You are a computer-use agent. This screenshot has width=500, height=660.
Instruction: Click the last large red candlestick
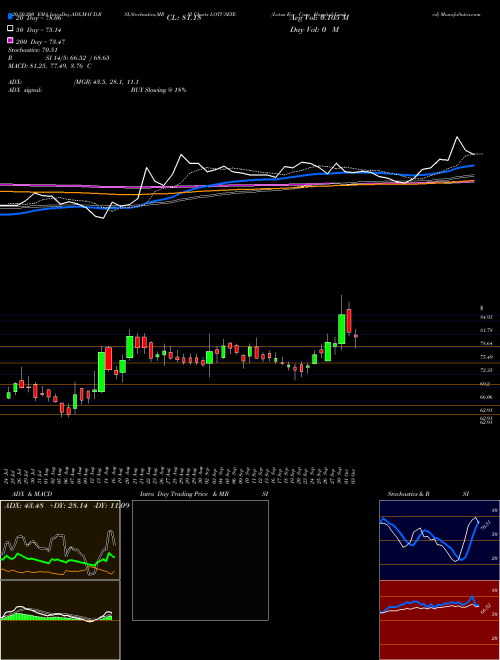pyautogui.click(x=349, y=321)
